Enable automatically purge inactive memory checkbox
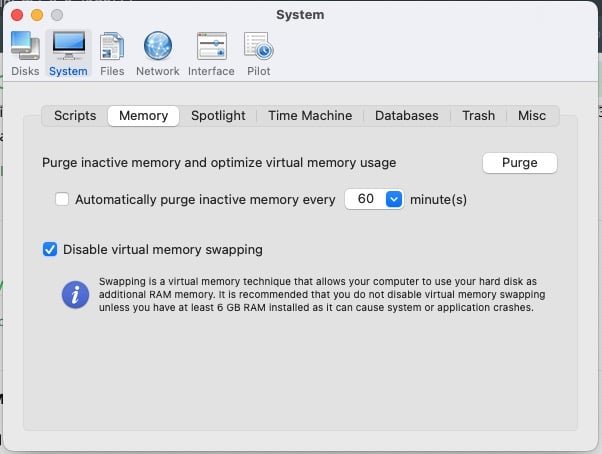This screenshot has height=454, width=602. click(62, 200)
